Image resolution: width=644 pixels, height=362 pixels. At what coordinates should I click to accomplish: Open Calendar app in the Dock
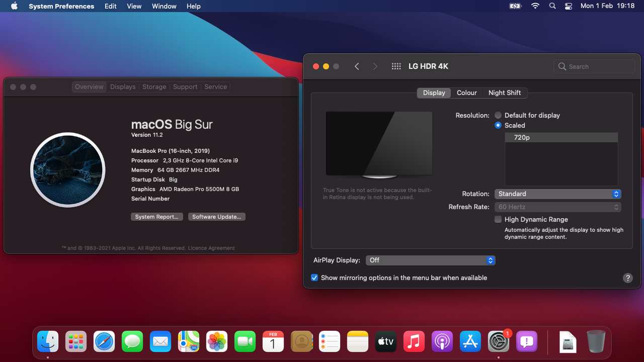click(x=273, y=342)
